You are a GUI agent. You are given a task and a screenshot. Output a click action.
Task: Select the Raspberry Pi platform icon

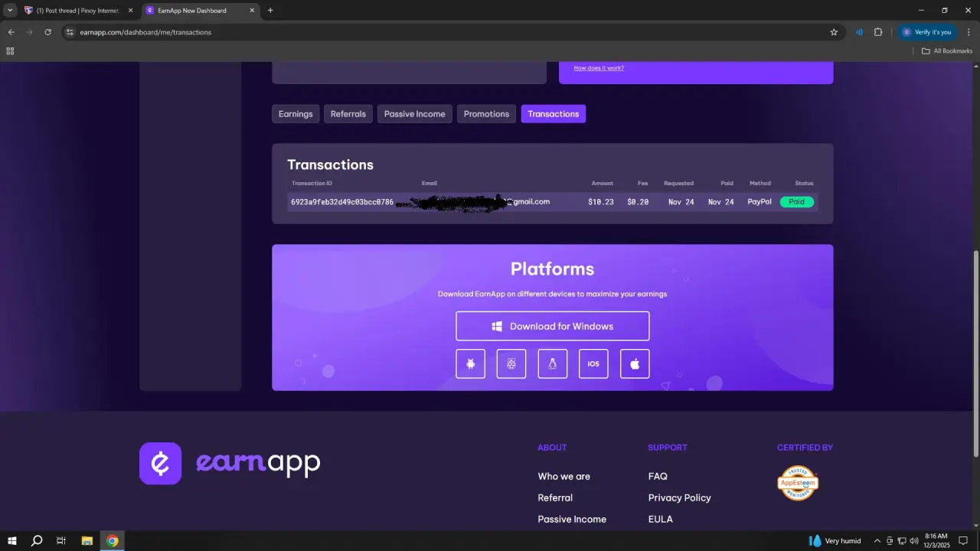[511, 364]
